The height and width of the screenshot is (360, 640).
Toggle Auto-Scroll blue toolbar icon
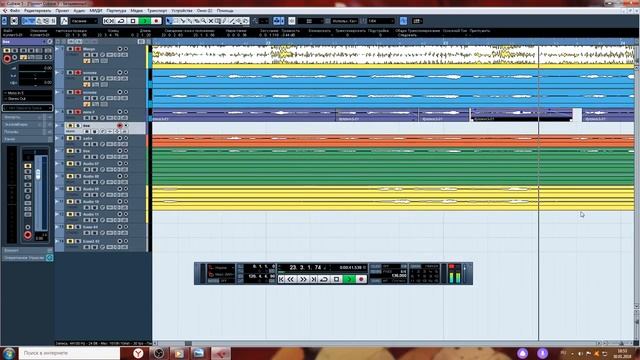[276, 21]
